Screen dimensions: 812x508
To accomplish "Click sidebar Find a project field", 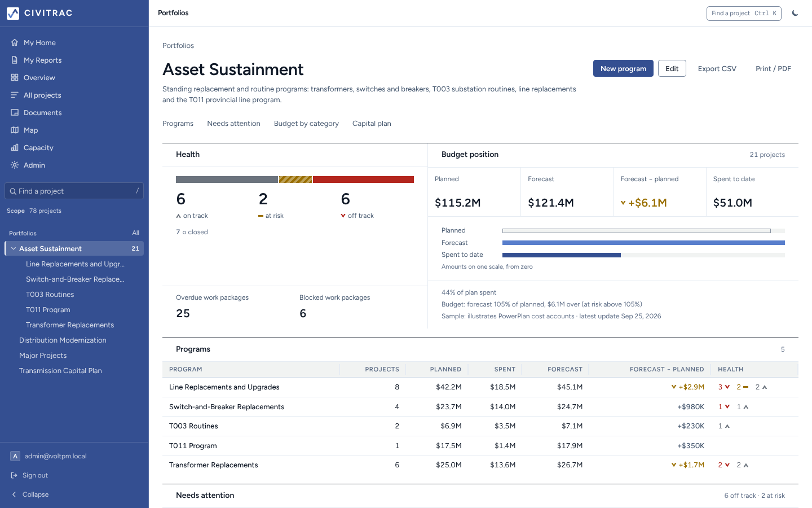I will coord(74,191).
